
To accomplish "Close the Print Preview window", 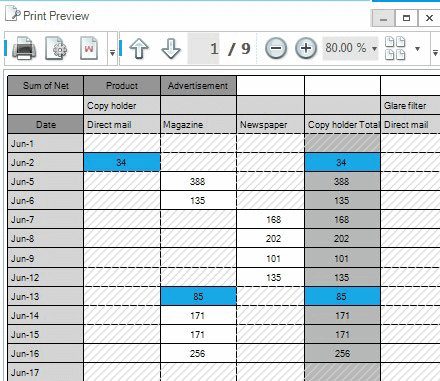I will (x=429, y=18).
